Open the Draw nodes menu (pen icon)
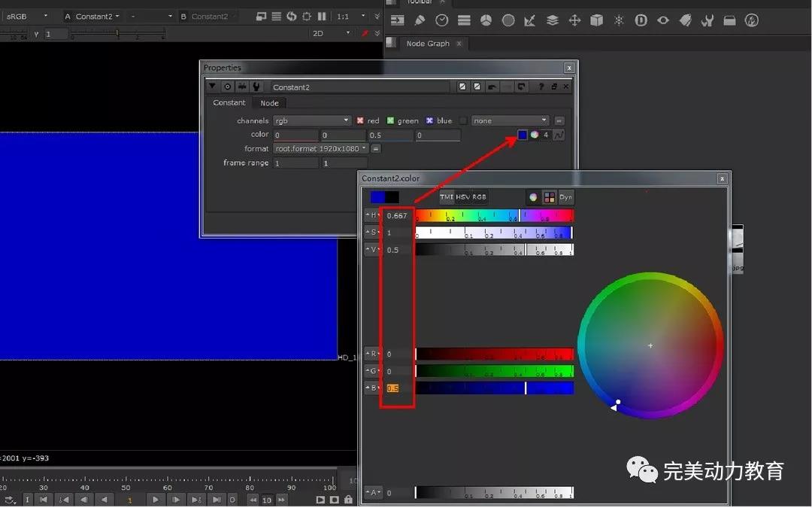812x508 pixels. [x=420, y=20]
